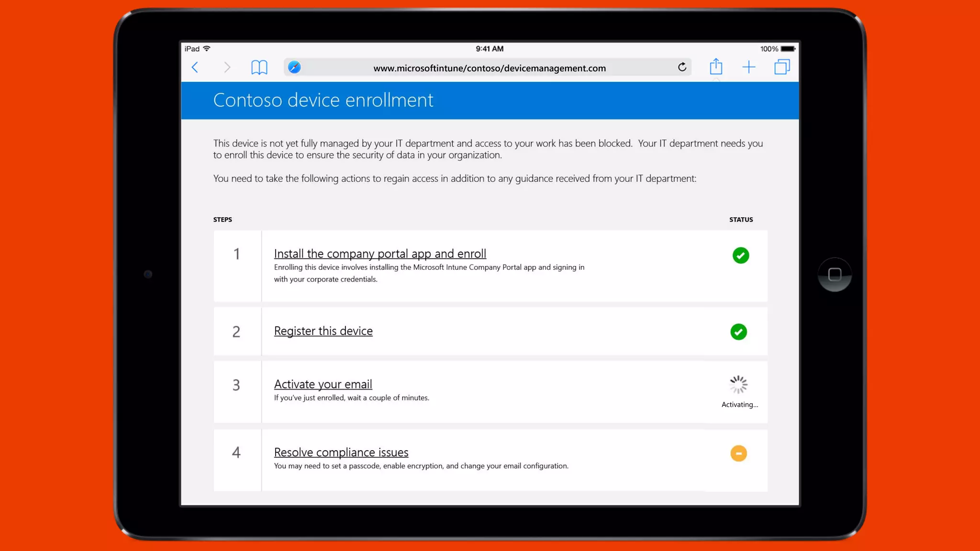980x551 pixels.
Task: Click step number 2
Action: pyautogui.click(x=236, y=332)
